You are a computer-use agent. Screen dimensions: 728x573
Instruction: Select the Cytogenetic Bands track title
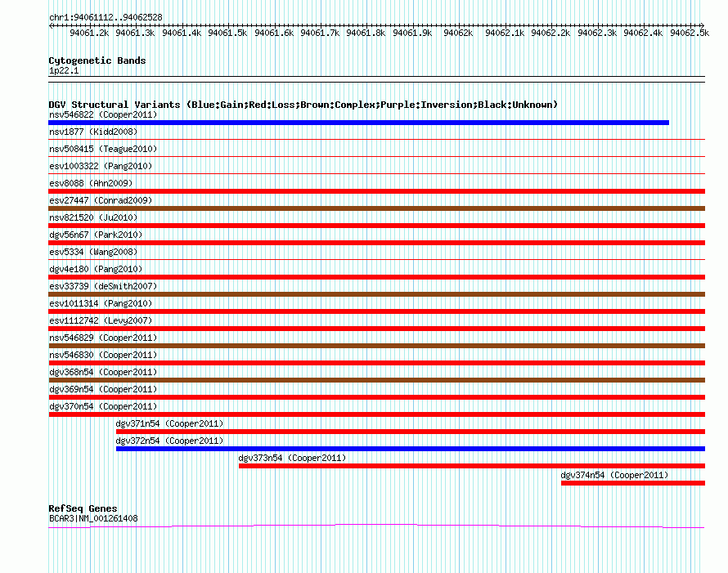click(x=97, y=60)
